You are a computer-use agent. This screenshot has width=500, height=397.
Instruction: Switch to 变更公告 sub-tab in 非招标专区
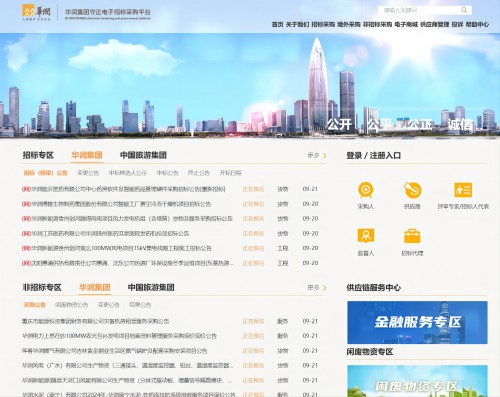[x=108, y=305]
